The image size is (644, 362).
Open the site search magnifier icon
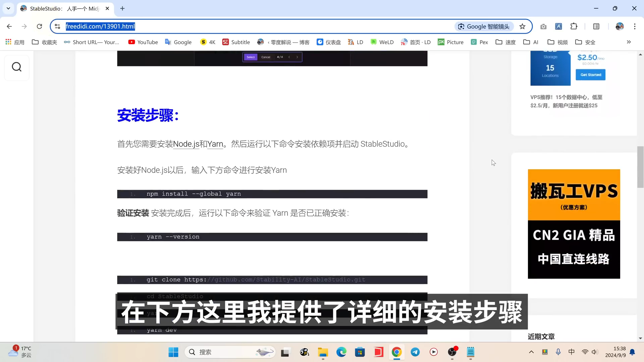tap(17, 67)
